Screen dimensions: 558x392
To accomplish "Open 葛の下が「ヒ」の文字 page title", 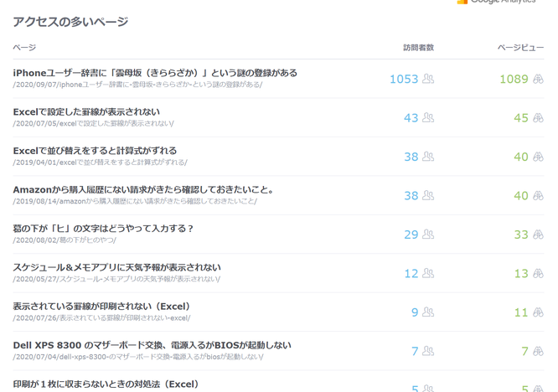I will [103, 229].
